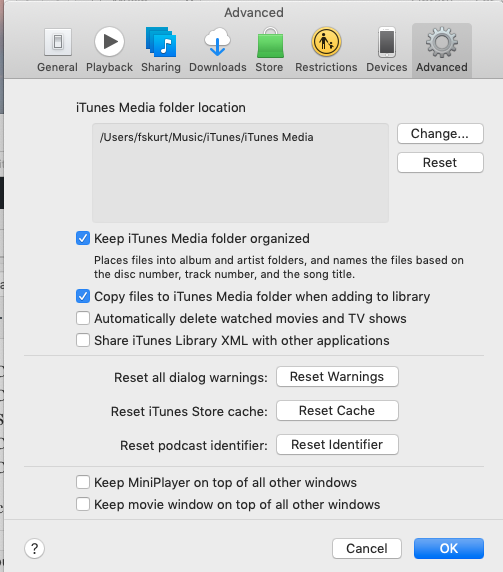Uncheck Keep iTunes Media folder organized
The image size is (503, 572).
(x=83, y=239)
